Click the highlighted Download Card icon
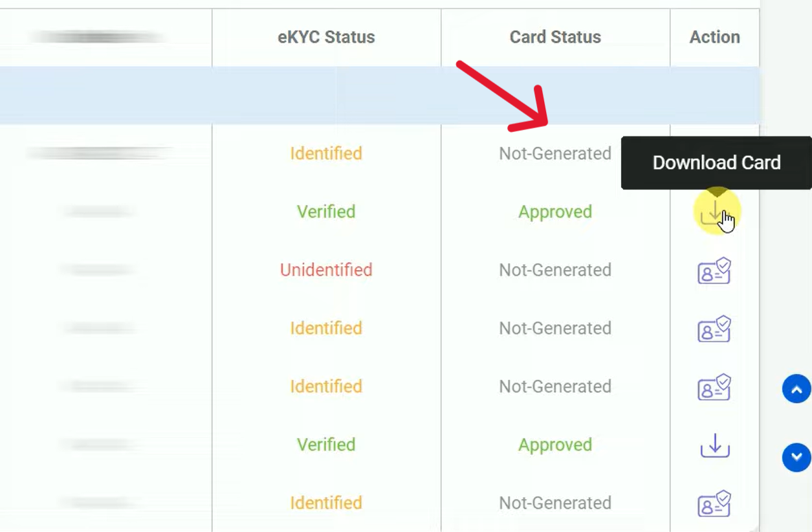 point(714,212)
